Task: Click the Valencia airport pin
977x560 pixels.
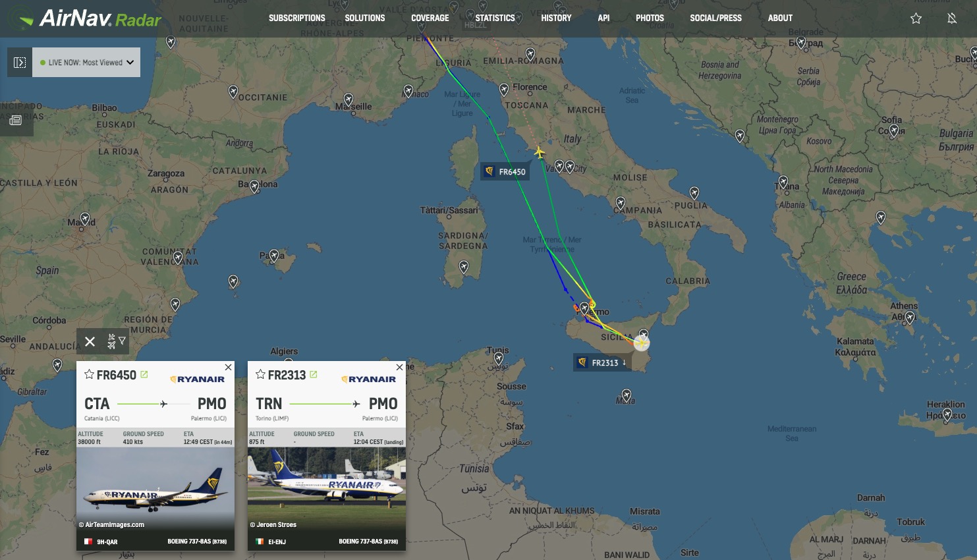Action: click(178, 258)
